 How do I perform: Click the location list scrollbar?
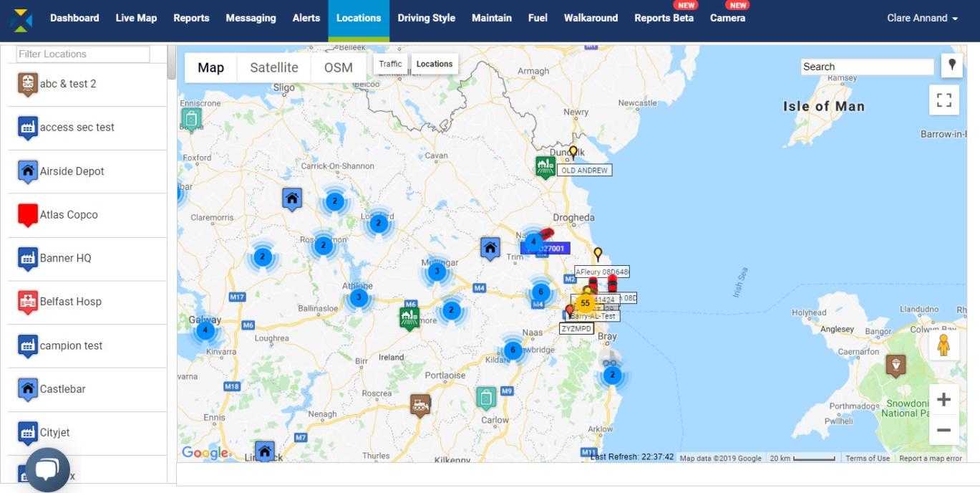(172, 63)
